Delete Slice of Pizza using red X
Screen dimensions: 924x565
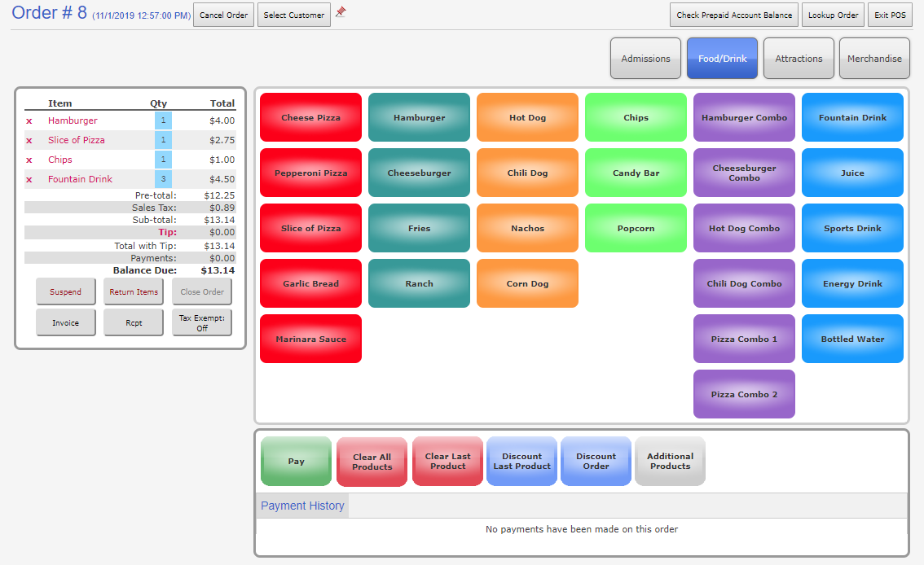[29, 141]
